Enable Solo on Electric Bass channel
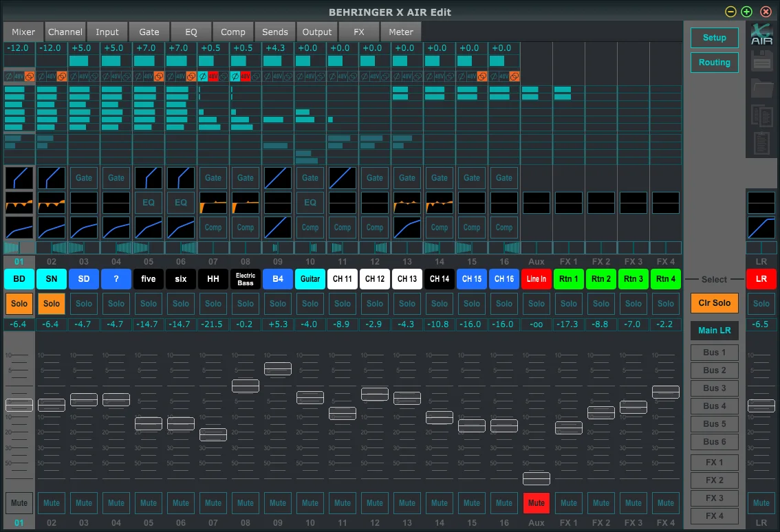The height and width of the screenshot is (532, 780). pyautogui.click(x=246, y=303)
